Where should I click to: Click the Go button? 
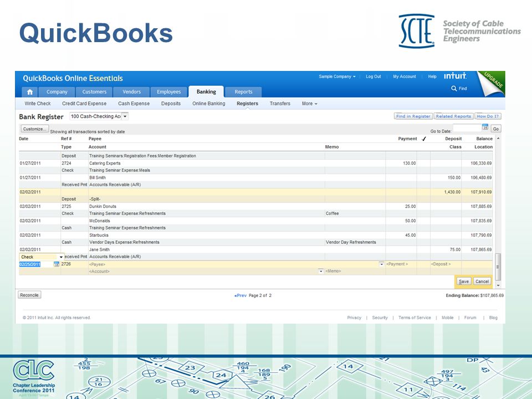tap(496, 129)
